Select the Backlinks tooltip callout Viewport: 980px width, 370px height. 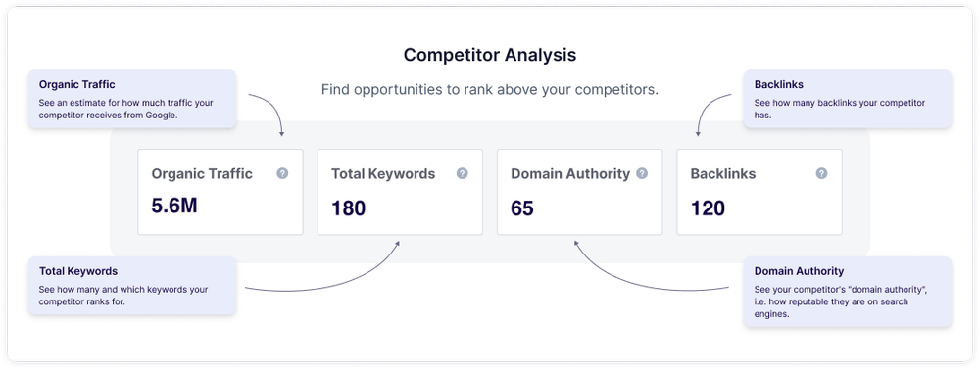[x=848, y=99]
